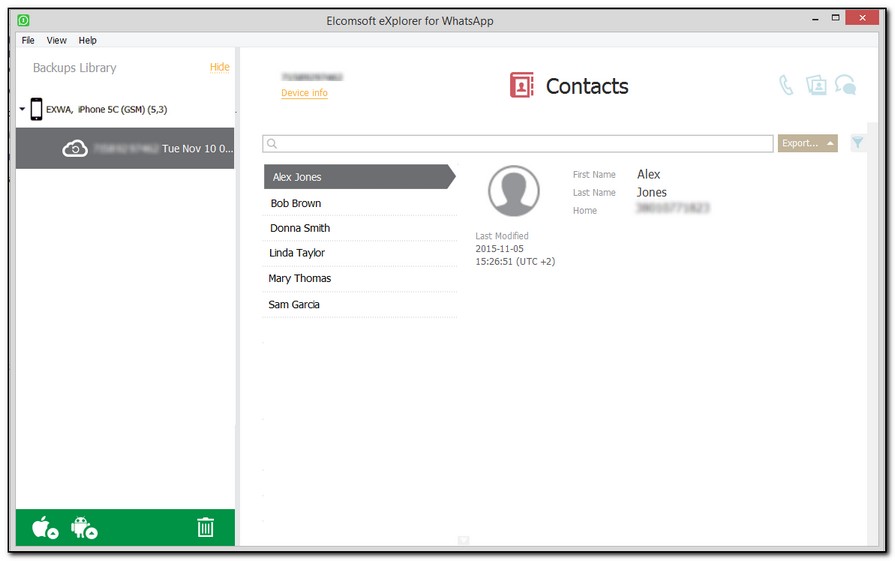
Task: Click the Android backup import icon
Action: point(84,527)
